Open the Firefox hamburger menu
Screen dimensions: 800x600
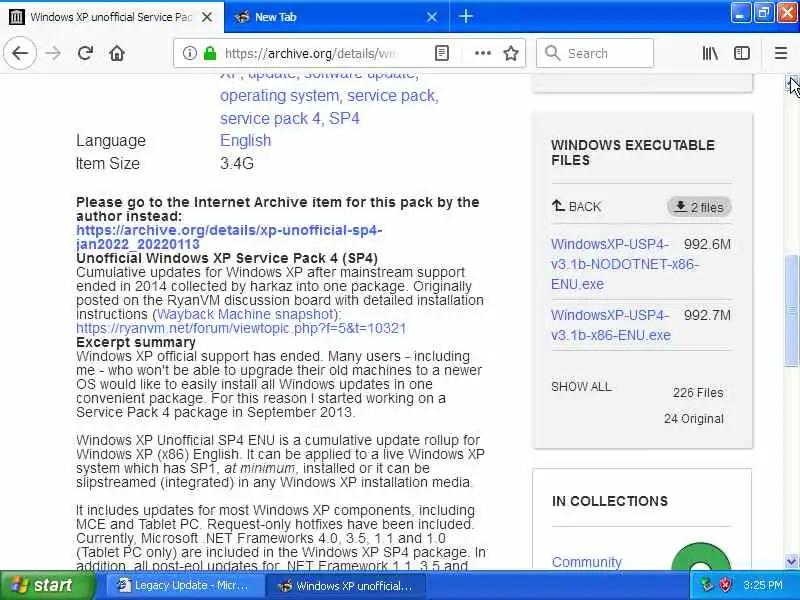781,53
